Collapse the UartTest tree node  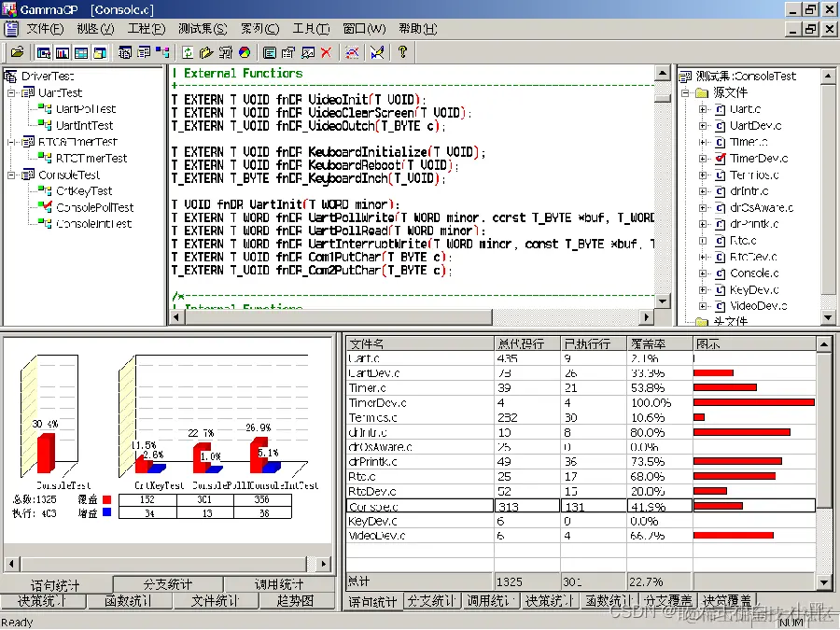coord(11,92)
